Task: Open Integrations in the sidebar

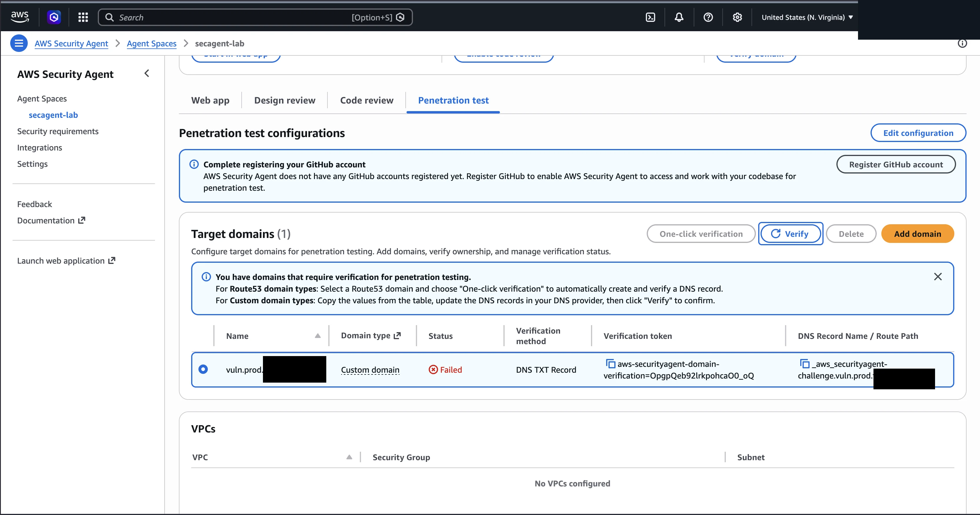Action: click(40, 148)
